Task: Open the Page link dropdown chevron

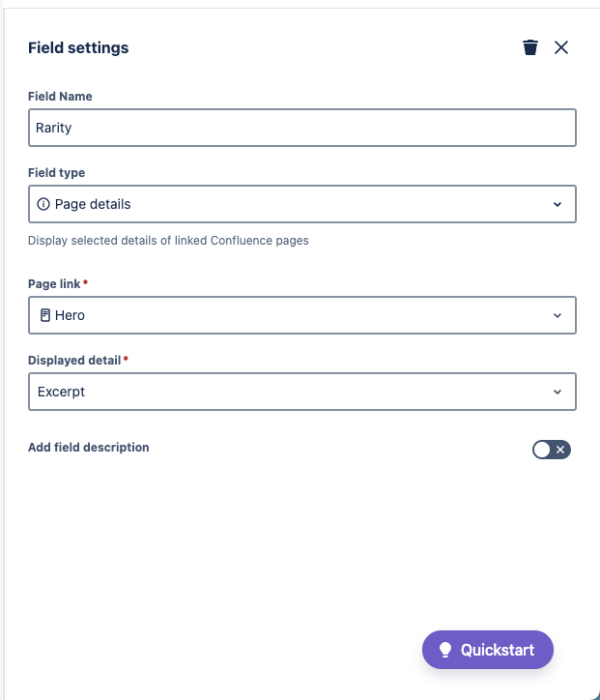Action: point(557,315)
